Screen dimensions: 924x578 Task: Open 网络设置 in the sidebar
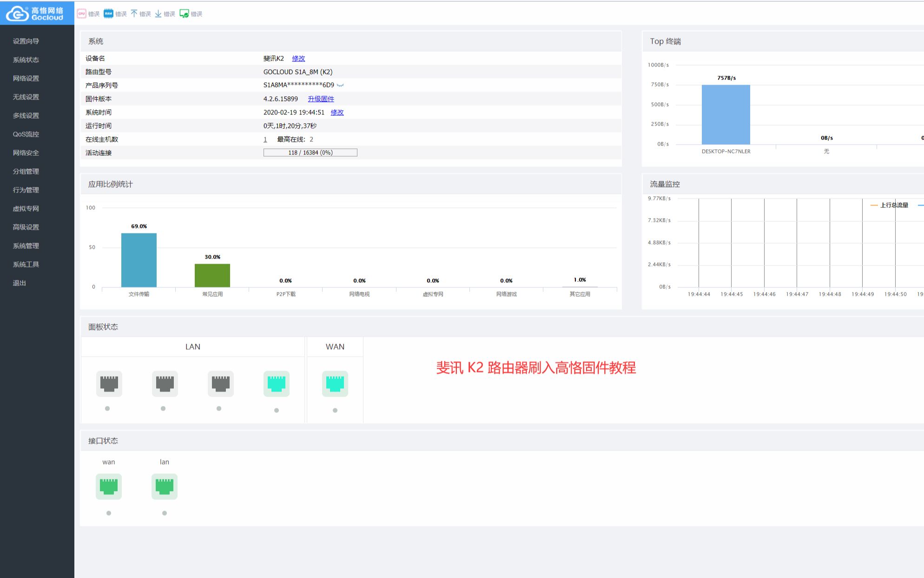26,79
